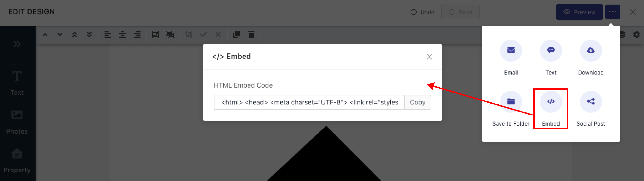Open the Photos panel in left sidebar
The height and width of the screenshot is (181, 644).
pos(17,121)
